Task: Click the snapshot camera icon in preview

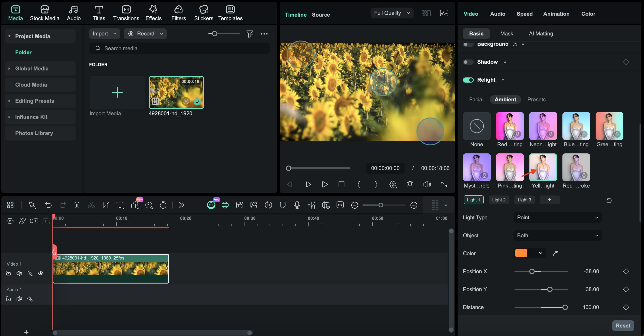Action: point(410,184)
